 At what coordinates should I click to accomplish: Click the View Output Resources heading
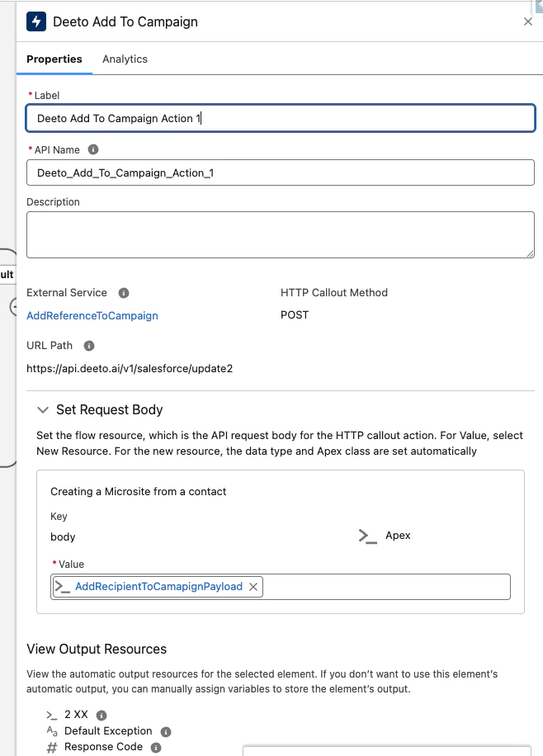(x=97, y=649)
